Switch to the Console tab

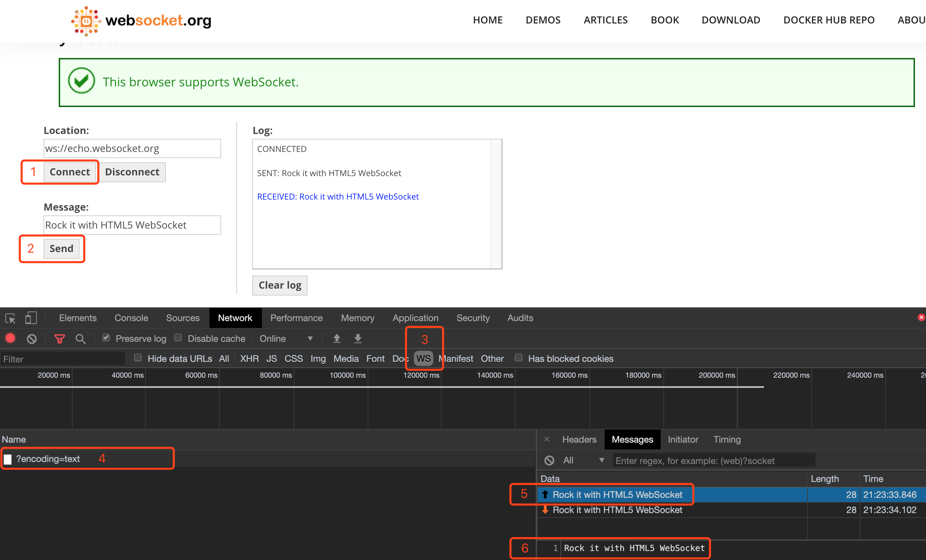131,318
